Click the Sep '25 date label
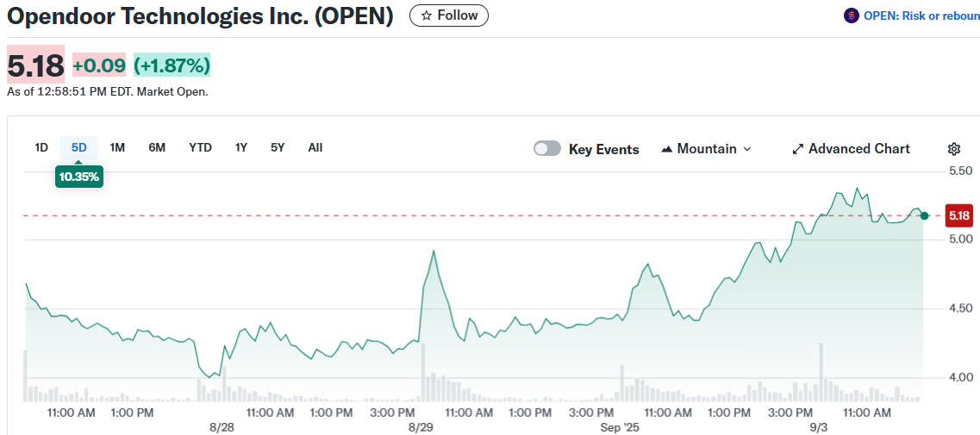 coord(621,427)
